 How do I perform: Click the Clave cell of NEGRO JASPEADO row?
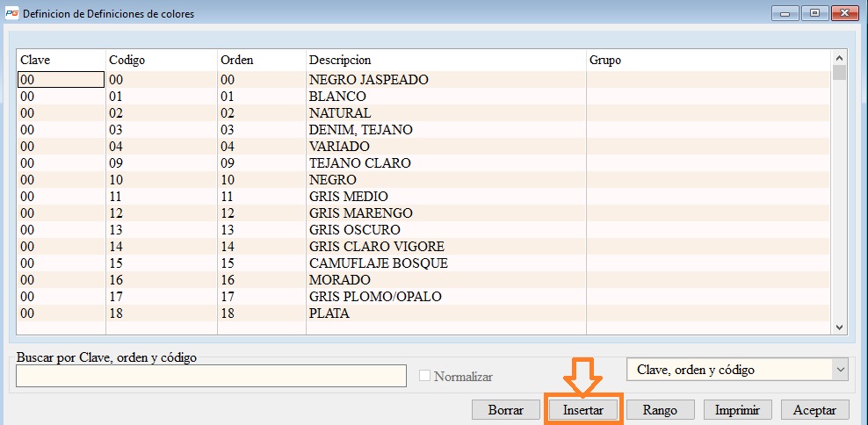(x=61, y=80)
